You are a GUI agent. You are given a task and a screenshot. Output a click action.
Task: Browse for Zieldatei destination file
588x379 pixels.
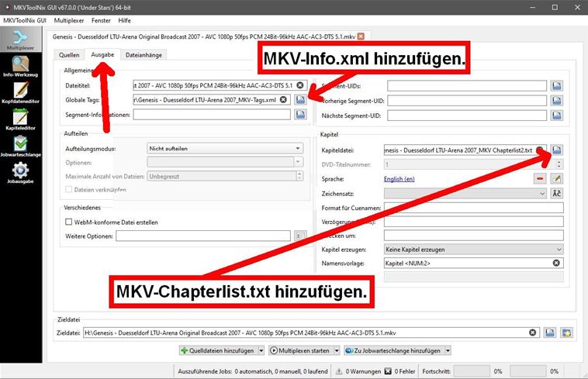[550, 332]
